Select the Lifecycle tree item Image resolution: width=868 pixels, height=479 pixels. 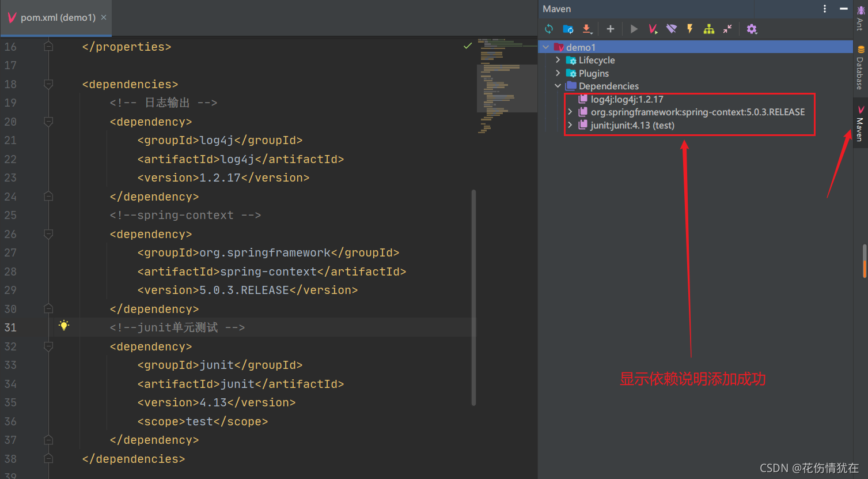(597, 60)
